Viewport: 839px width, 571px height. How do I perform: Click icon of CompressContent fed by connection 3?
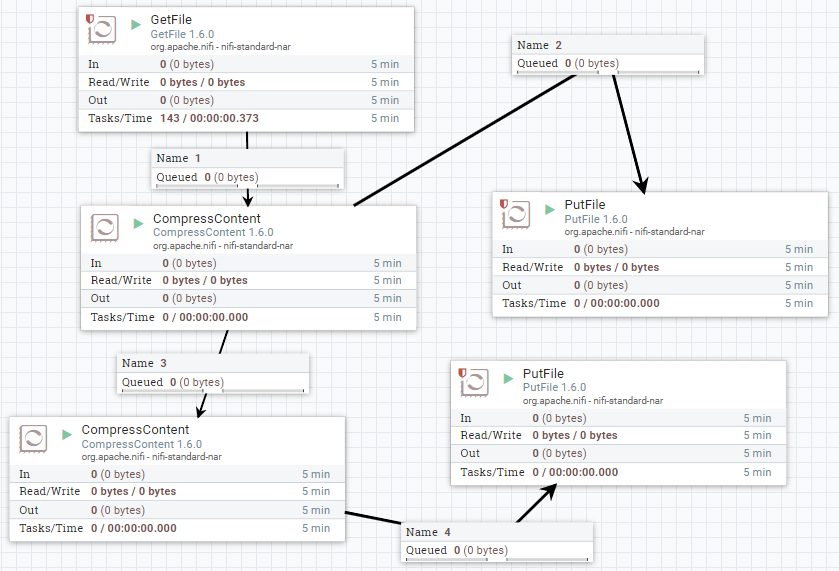tap(33, 437)
